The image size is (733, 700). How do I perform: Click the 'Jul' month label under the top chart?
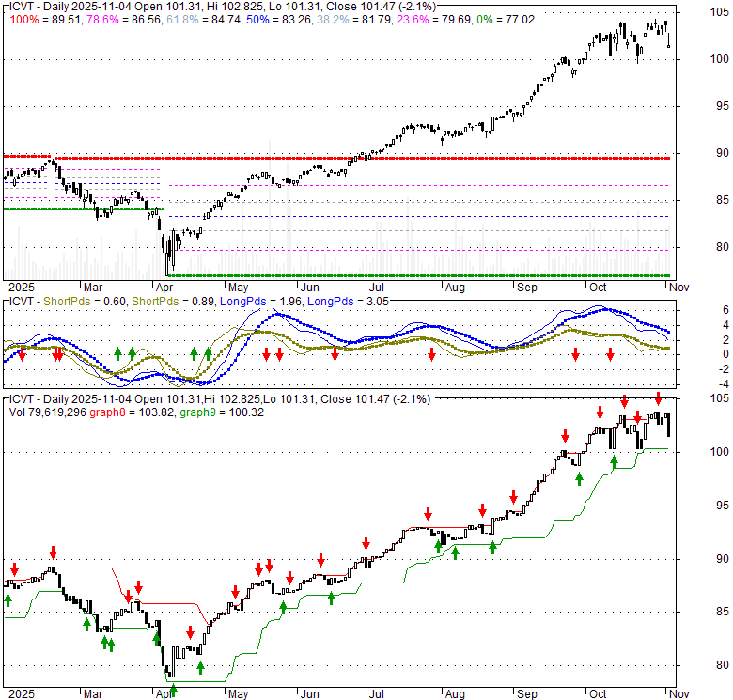[376, 288]
